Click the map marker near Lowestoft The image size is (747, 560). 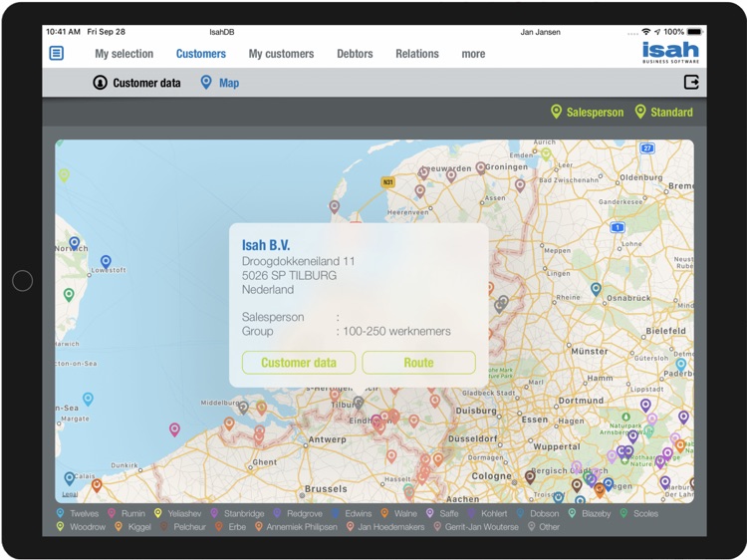[106, 262]
